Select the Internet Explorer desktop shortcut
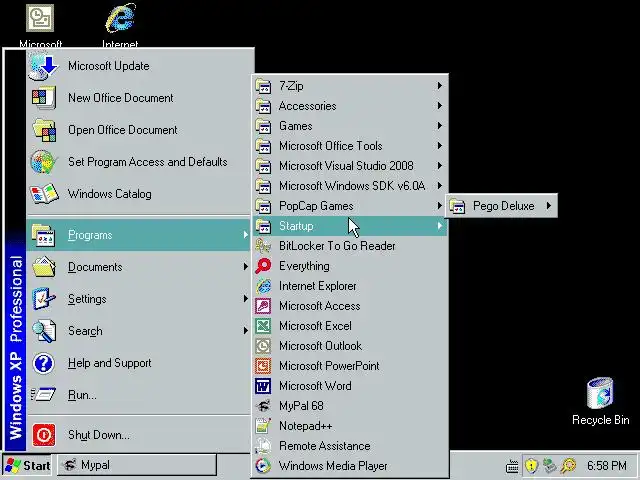Screen dimensions: 640x480 coord(120,24)
